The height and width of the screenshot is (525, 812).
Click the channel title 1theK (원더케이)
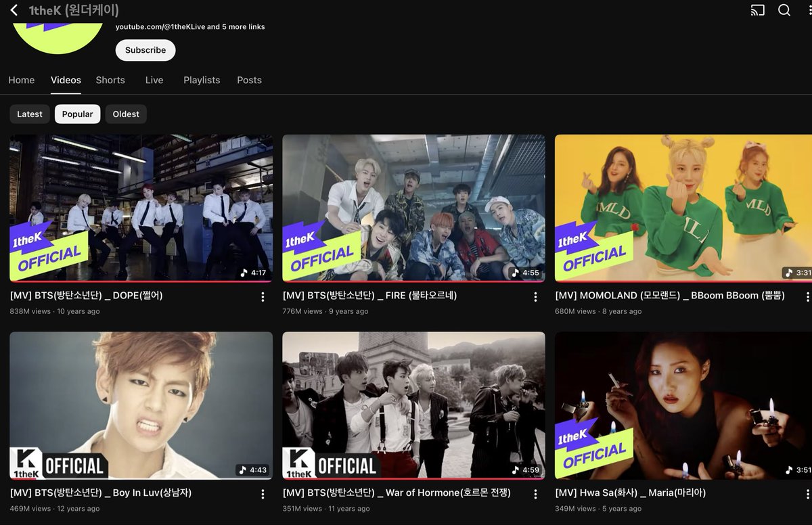point(74,10)
